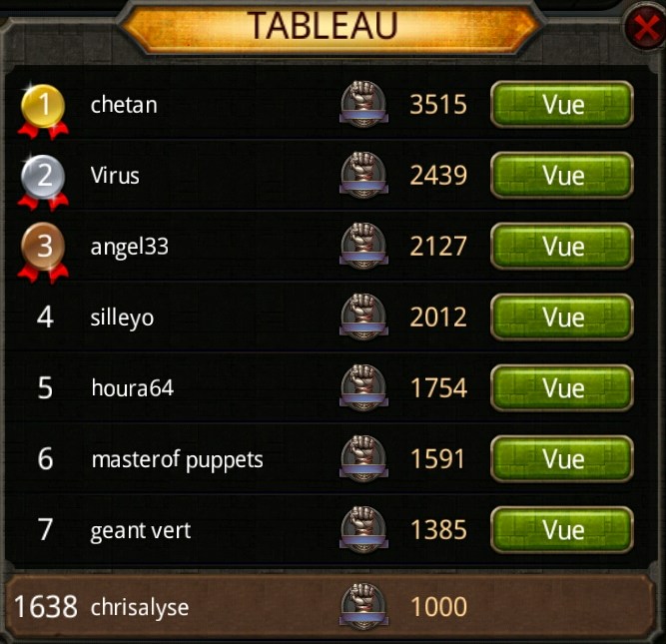Viewport: 666px width, 644px height.
Task: Click the fist badge in houra64's row
Action: [x=363, y=387]
